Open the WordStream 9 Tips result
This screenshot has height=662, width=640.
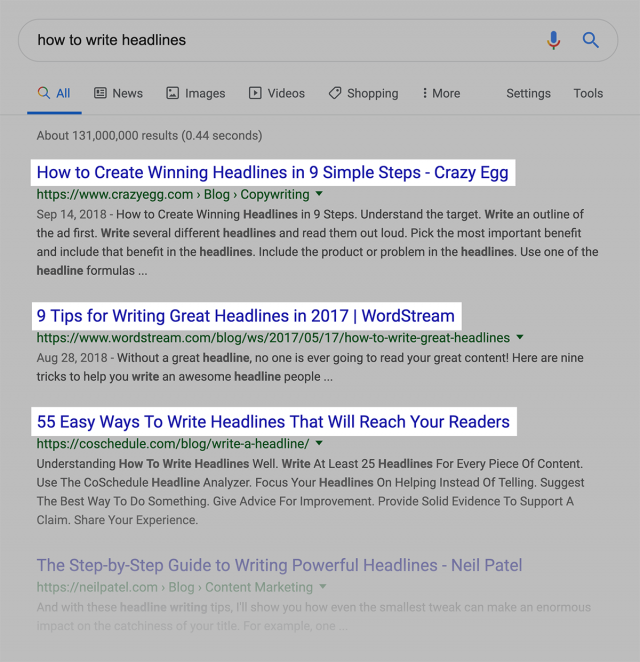coord(246,316)
